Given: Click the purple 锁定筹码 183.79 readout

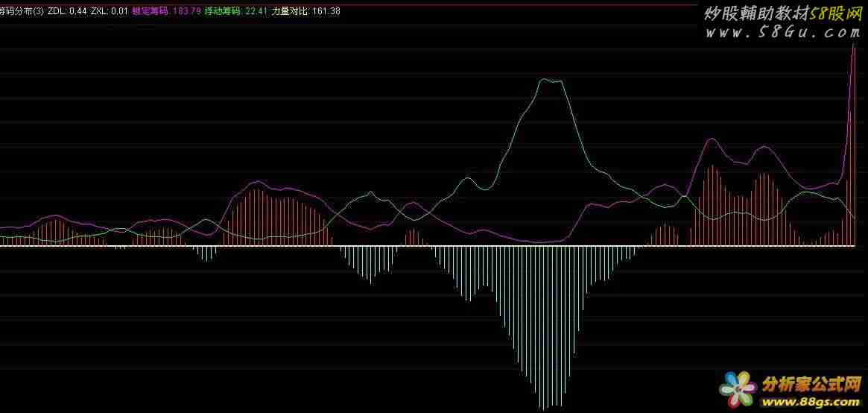Looking at the screenshot, I should pos(167,11).
